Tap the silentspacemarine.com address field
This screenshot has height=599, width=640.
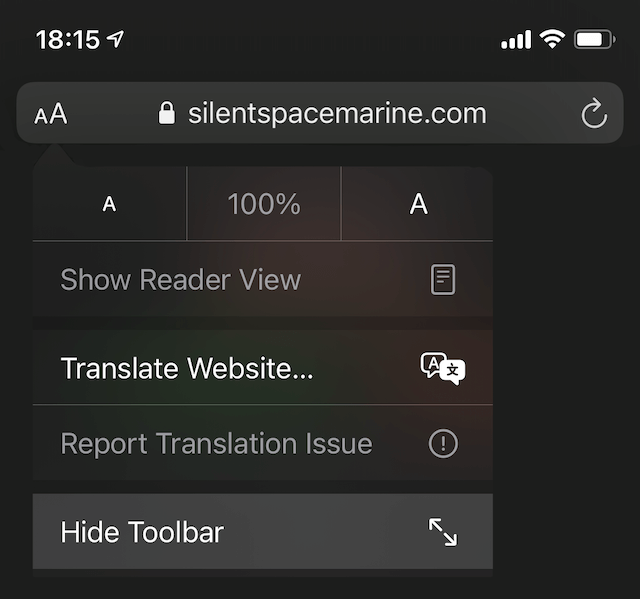(x=336, y=114)
